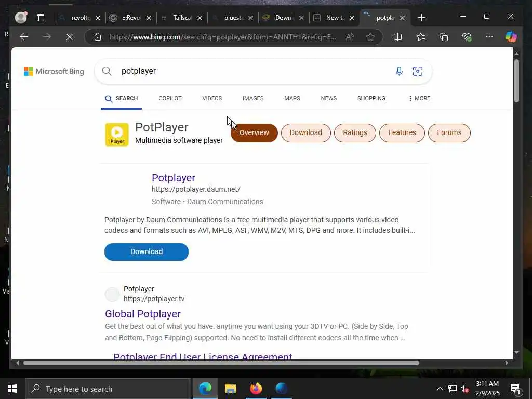The width and height of the screenshot is (532, 399).
Task: Select the Features pill
Action: point(402,132)
